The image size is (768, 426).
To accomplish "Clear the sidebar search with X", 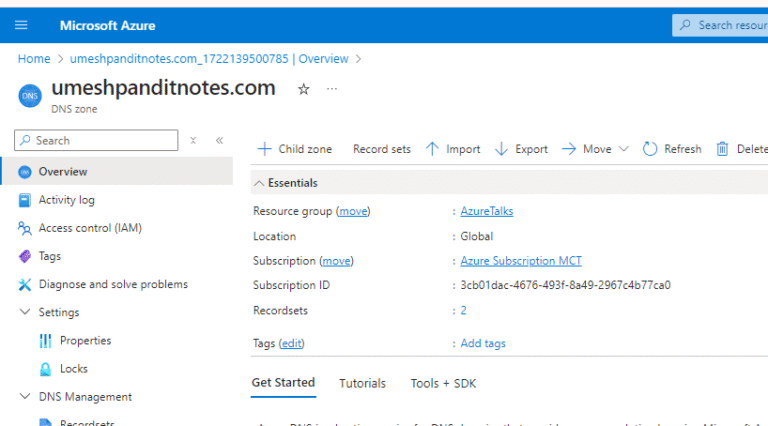I will [x=193, y=141].
